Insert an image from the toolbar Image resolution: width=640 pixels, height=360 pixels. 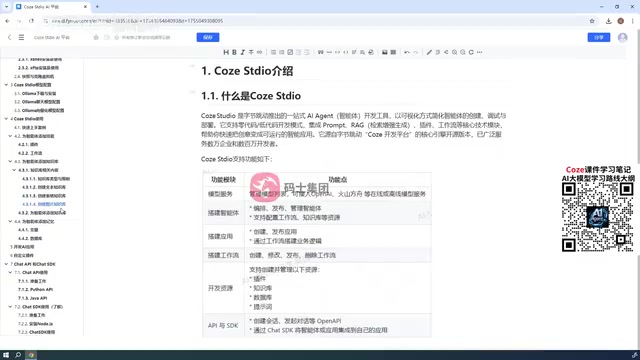coord(384,52)
